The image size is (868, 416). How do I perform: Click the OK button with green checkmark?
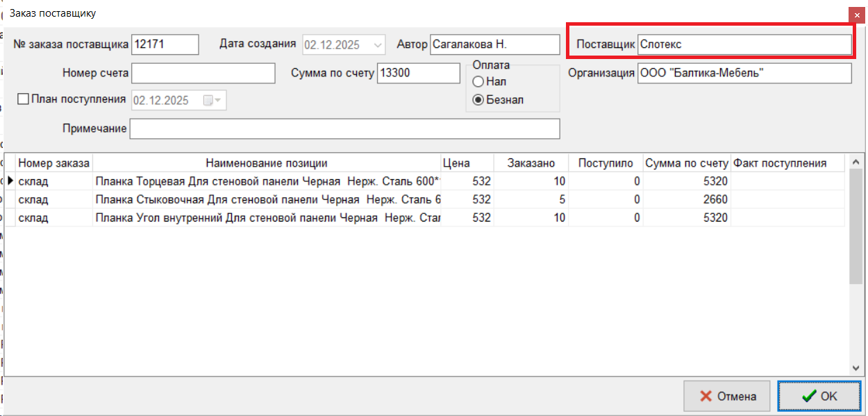tap(819, 397)
